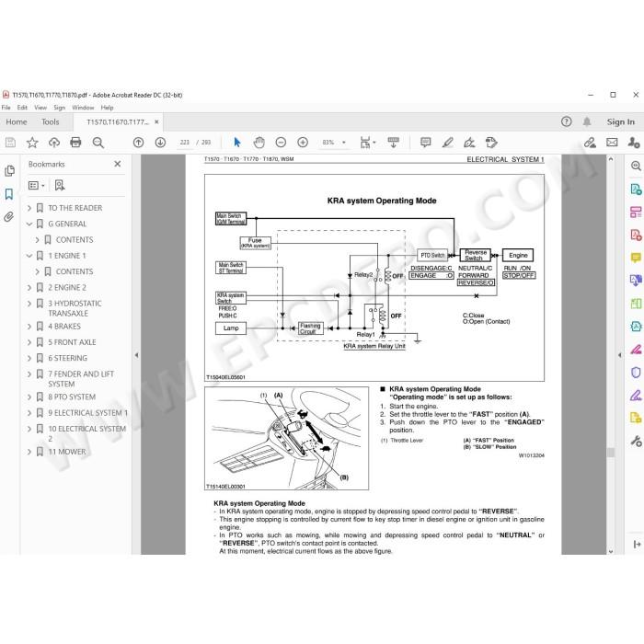The image size is (644, 644).
Task: Open Find text magnifier icon
Action: [x=98, y=143]
